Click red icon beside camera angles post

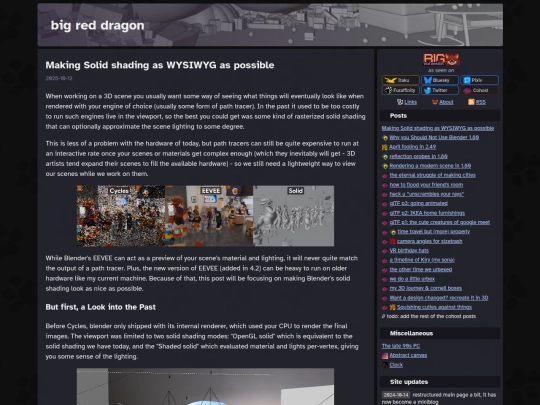393,241
